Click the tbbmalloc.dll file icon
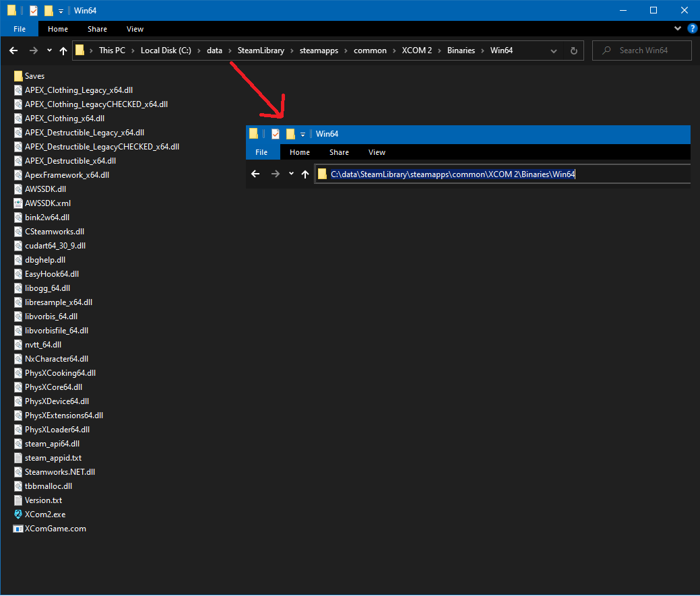 18,486
